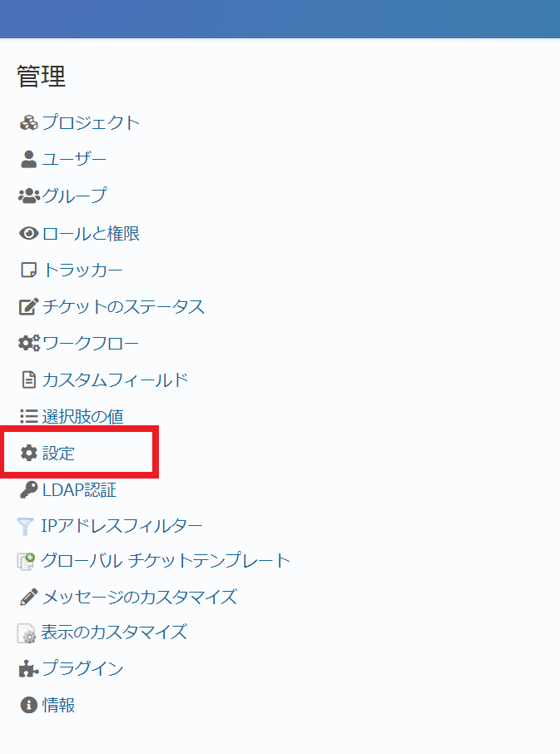Click the gear icon beside 設定

point(28,454)
